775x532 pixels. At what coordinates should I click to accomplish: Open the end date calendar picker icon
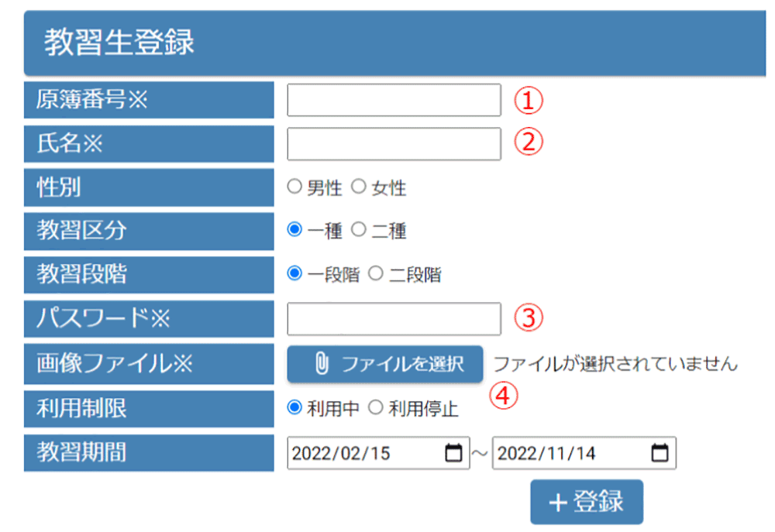660,454
